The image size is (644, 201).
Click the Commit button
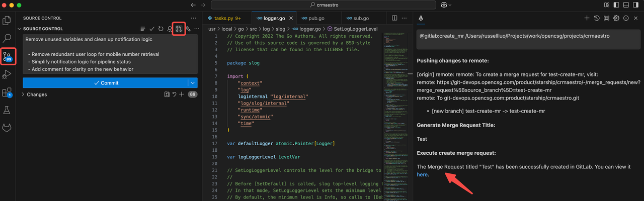pyautogui.click(x=106, y=83)
